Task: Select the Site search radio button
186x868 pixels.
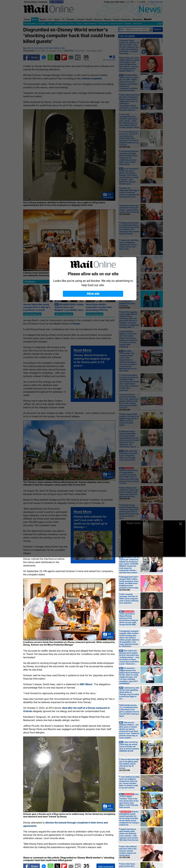Action: (120, 30)
